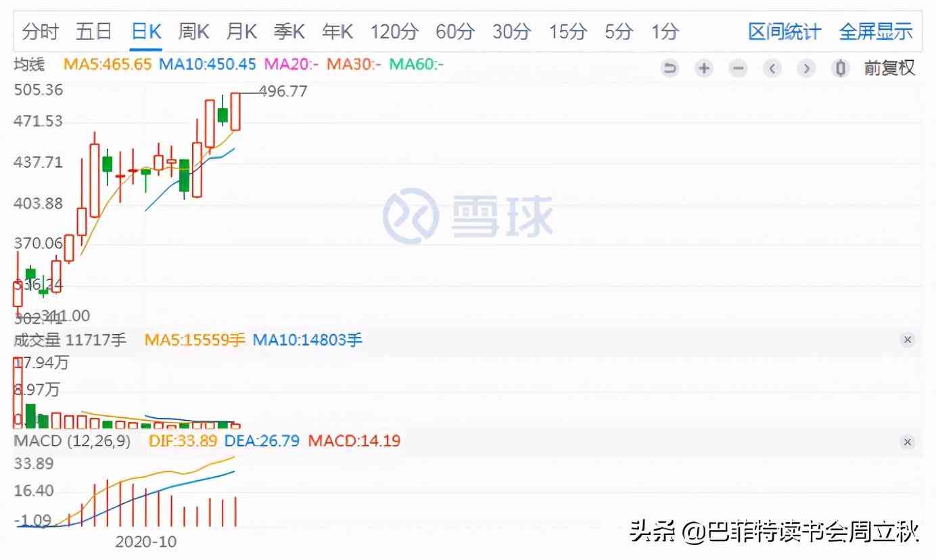Open 区间统计 range statistics

[x=784, y=31]
